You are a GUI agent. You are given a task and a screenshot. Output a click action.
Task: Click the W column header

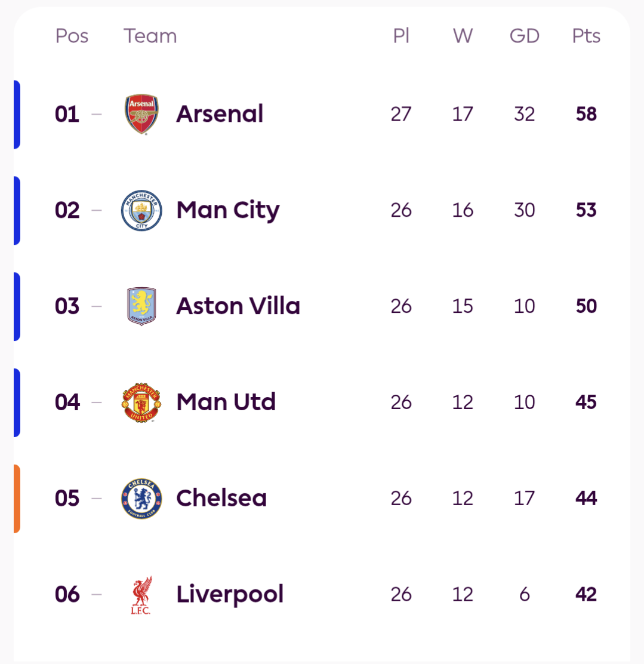[x=463, y=36]
